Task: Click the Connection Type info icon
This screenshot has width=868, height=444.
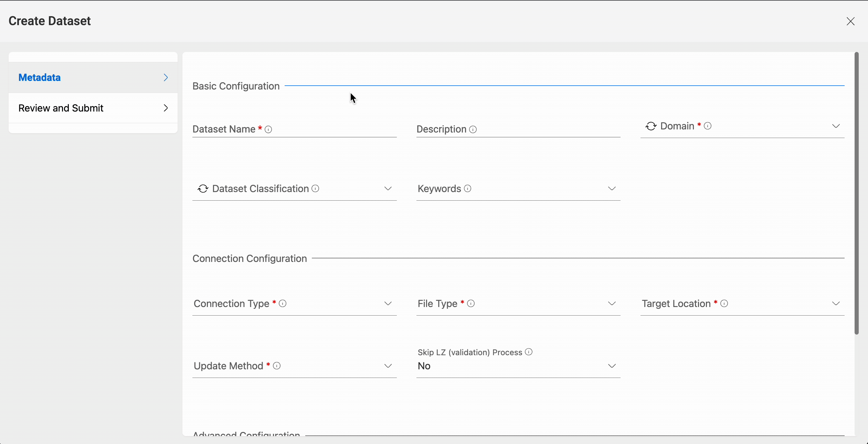Action: [x=283, y=304]
